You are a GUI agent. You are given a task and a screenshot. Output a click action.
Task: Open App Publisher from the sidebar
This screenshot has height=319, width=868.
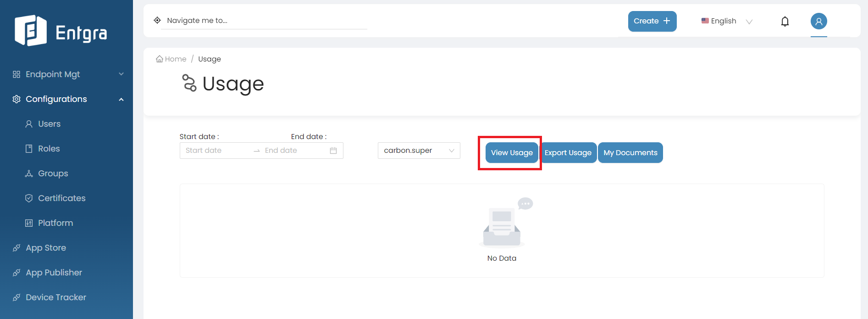pyautogui.click(x=54, y=273)
